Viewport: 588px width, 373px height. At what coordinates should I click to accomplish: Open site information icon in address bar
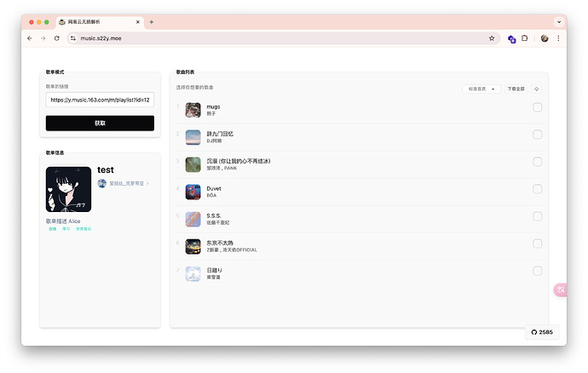point(73,38)
